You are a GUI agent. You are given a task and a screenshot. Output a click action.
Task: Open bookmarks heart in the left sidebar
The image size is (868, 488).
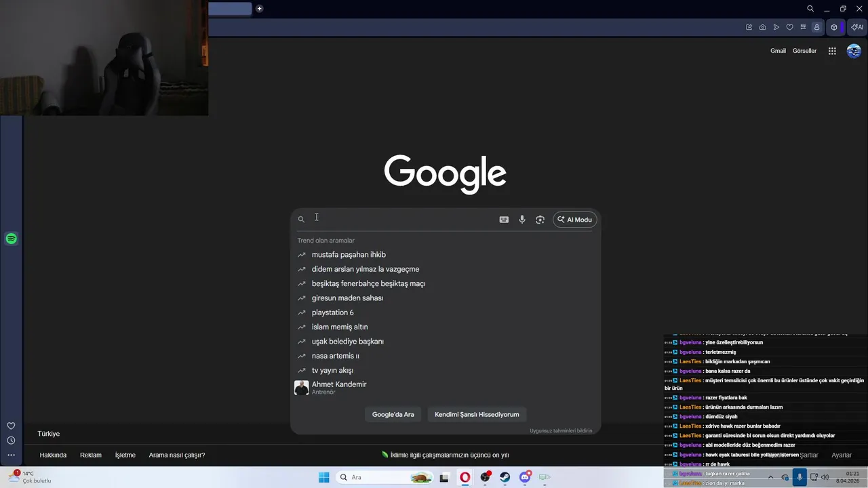coord(11,426)
